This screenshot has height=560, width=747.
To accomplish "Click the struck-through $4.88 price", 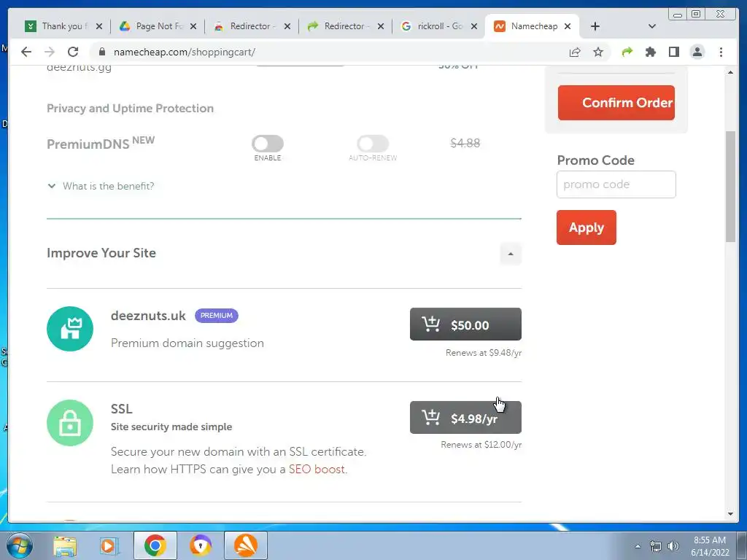I will click(x=465, y=144).
